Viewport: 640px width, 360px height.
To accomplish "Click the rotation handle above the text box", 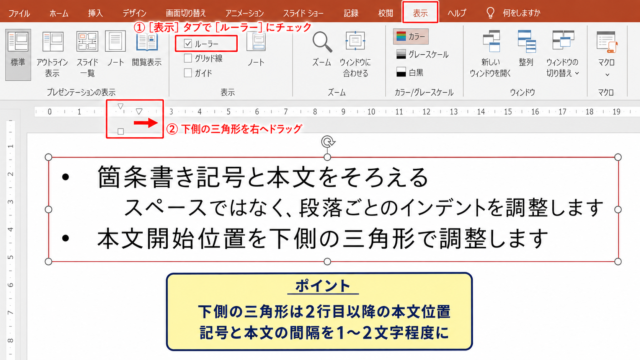I will point(328,142).
